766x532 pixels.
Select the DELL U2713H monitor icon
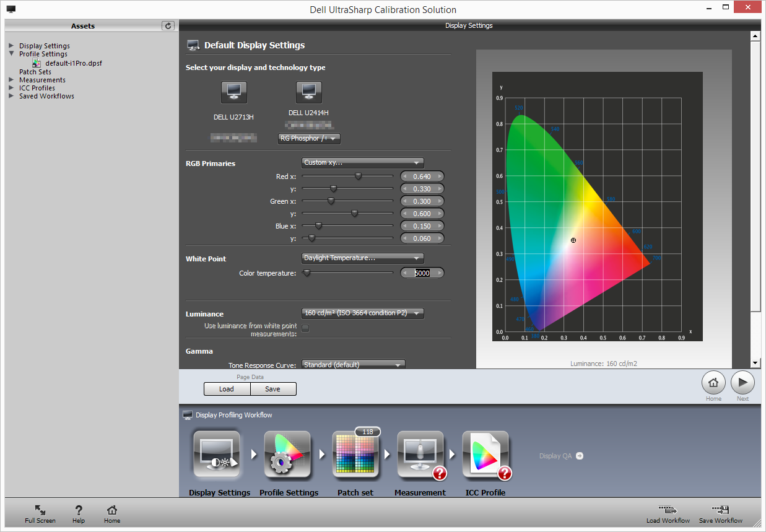coord(234,92)
